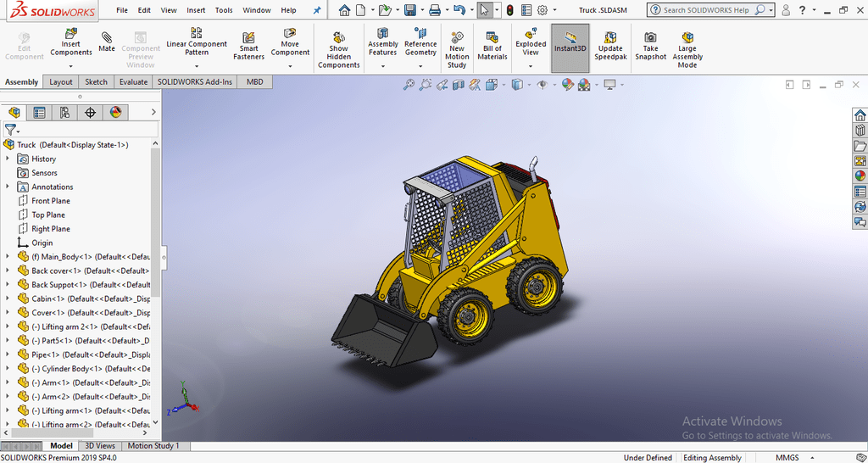Screen dimensions: 868x463
Task: Switch to SOLIDWORKS Add-Ins tab
Action: coord(195,82)
